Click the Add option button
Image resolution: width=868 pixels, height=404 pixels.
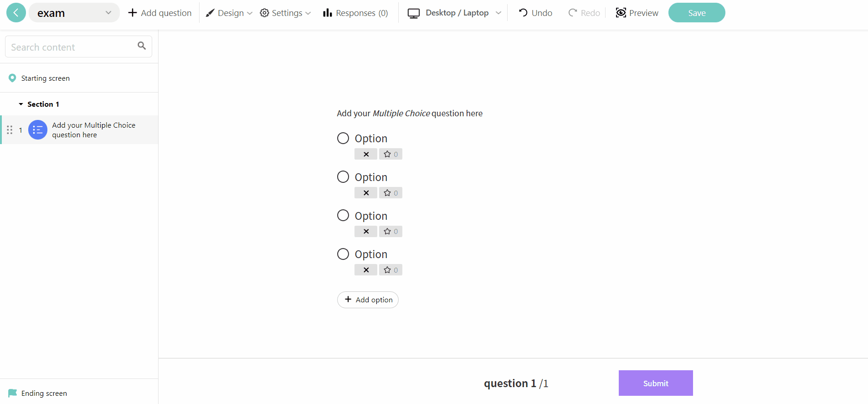click(368, 300)
